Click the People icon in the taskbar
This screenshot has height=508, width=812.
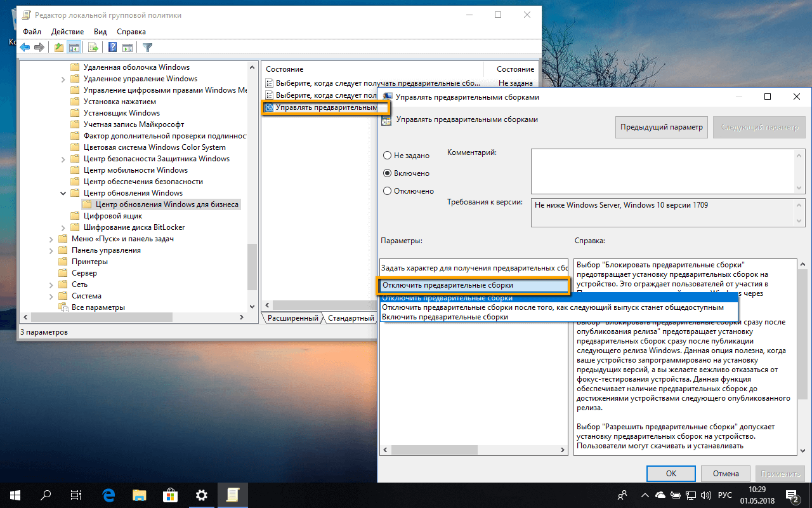click(x=623, y=494)
